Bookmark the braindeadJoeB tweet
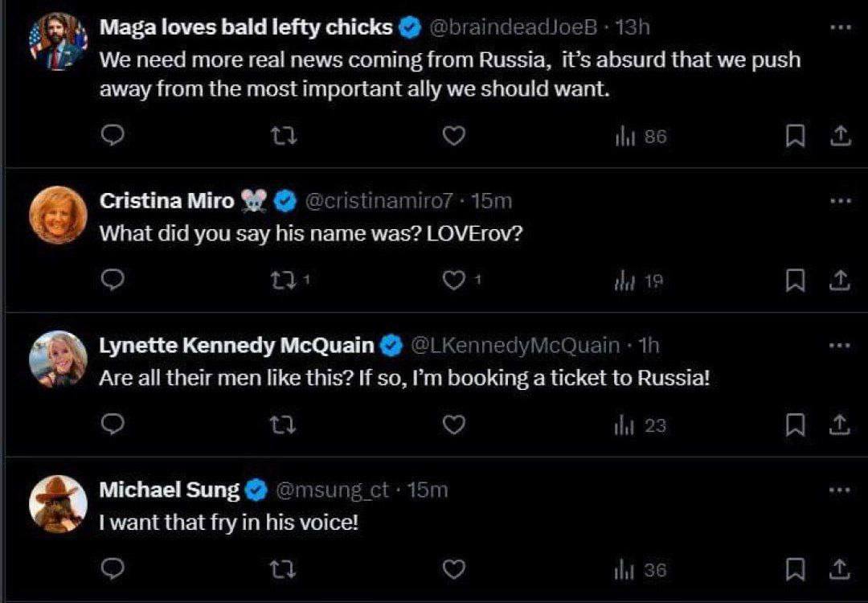 (x=794, y=137)
